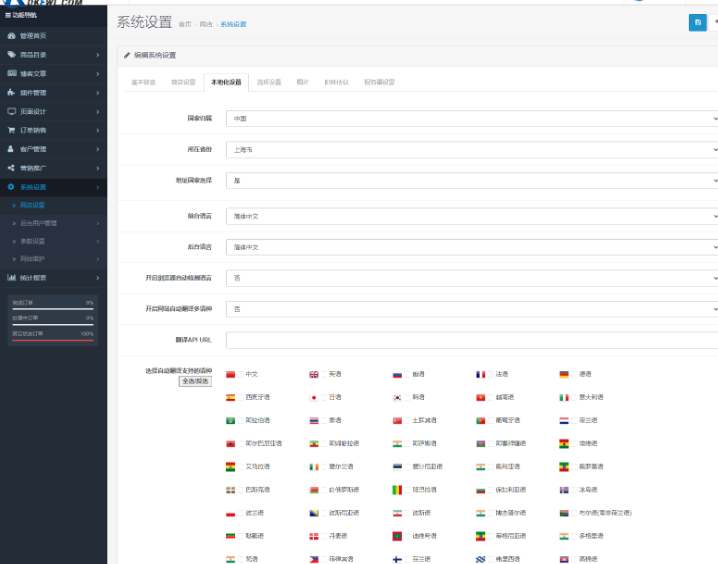Click the 首页 breadcrumb link
The image size is (718, 564).
pyautogui.click(x=185, y=23)
